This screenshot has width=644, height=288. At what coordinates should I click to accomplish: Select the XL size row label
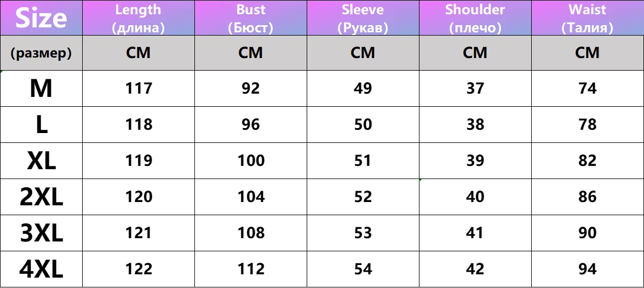[41, 160]
